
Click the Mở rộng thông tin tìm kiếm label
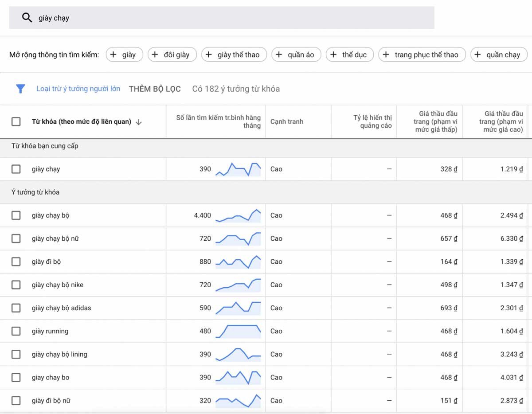click(54, 55)
